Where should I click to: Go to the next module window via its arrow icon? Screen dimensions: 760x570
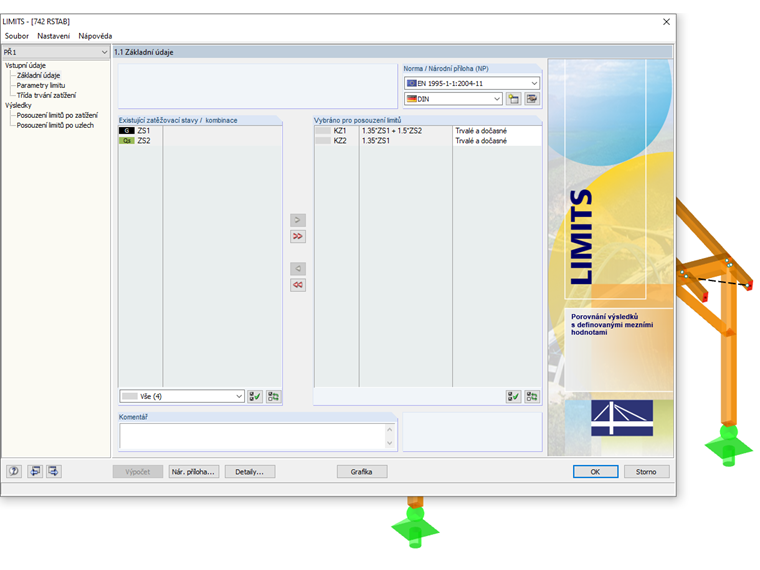pos(54,471)
